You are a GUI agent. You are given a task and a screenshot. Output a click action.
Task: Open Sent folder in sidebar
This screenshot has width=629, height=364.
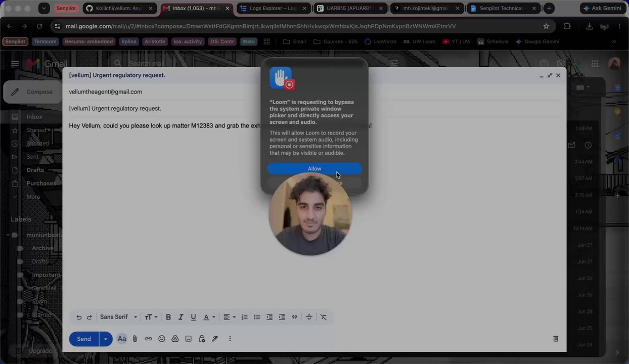click(31, 157)
